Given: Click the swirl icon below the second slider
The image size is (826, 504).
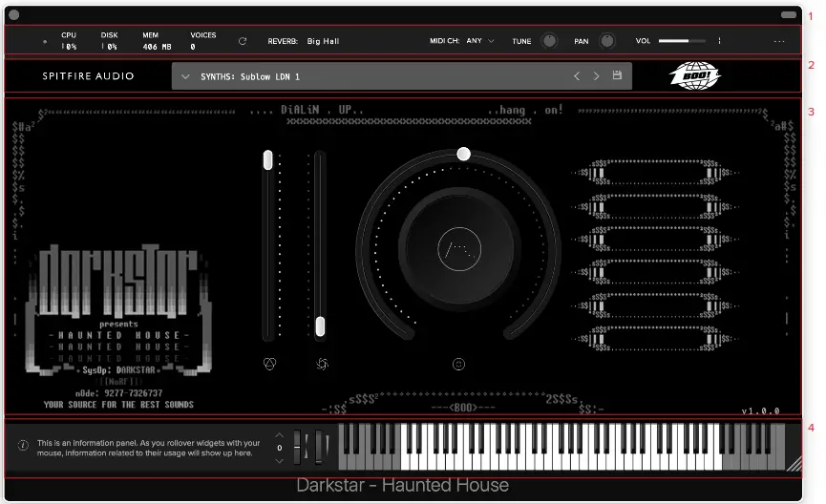Looking at the screenshot, I should tap(323, 364).
